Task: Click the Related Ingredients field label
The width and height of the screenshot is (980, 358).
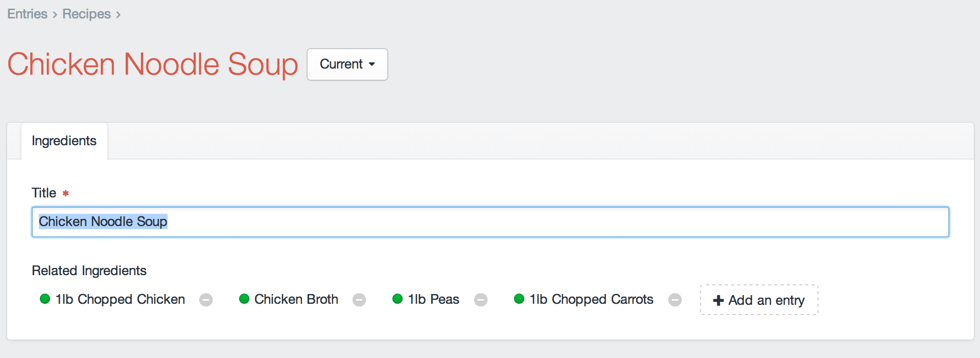Action: click(89, 271)
